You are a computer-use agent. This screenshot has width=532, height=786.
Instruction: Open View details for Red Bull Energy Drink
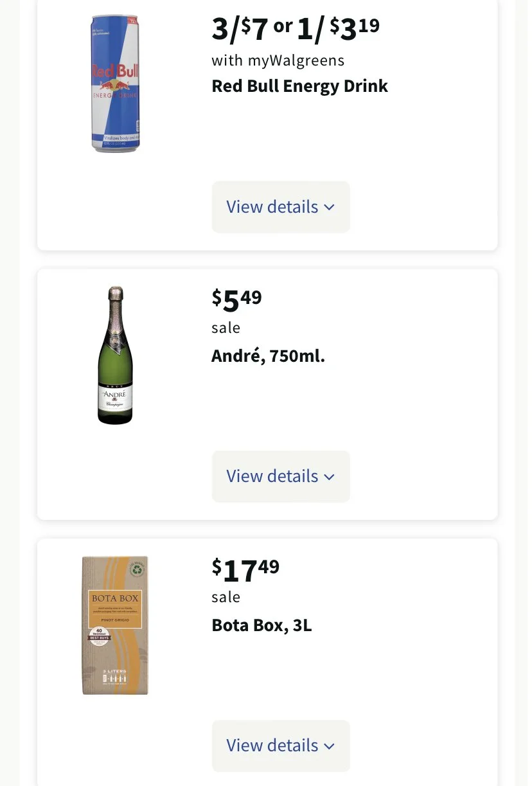(281, 207)
